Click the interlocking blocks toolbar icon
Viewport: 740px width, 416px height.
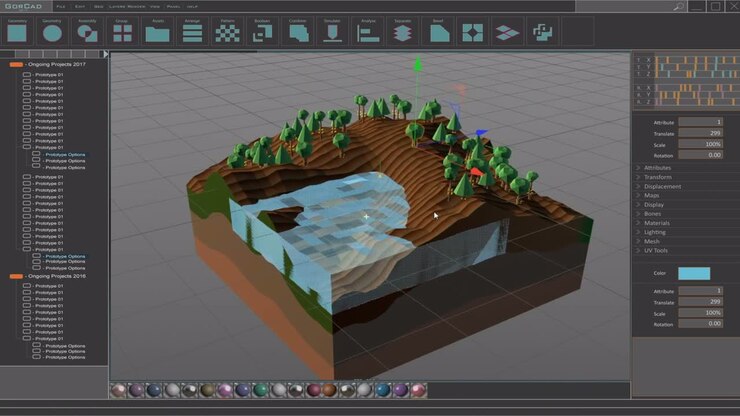542,33
